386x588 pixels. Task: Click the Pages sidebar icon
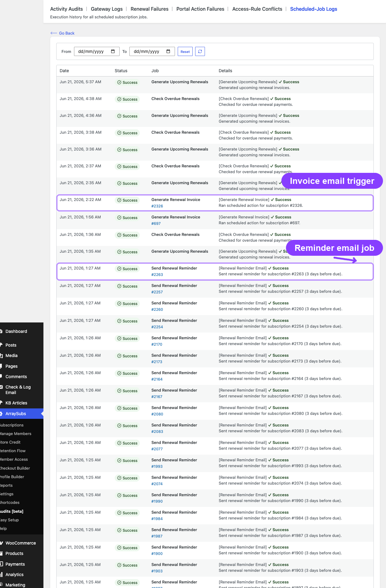pyautogui.click(x=1, y=366)
